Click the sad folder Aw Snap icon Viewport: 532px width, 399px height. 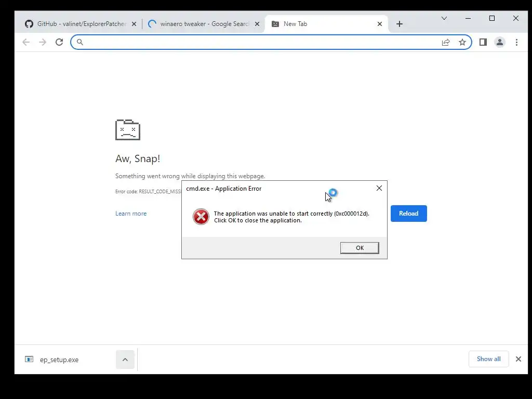pos(128,129)
